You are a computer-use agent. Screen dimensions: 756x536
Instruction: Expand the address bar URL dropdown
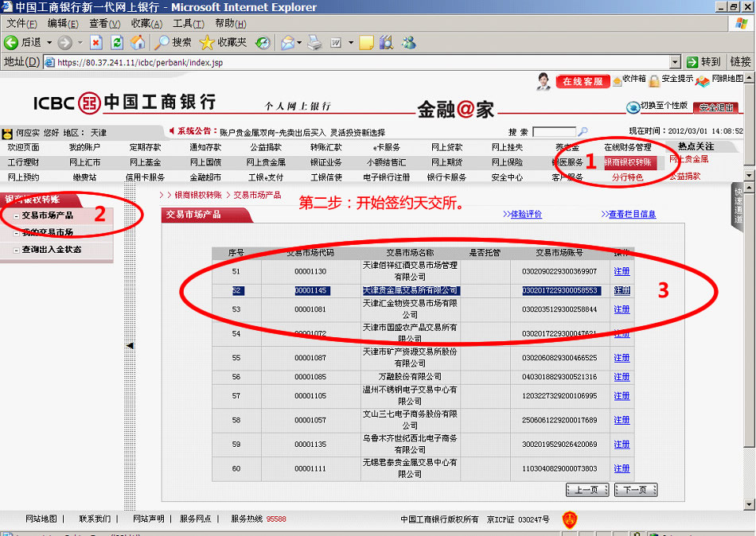676,62
